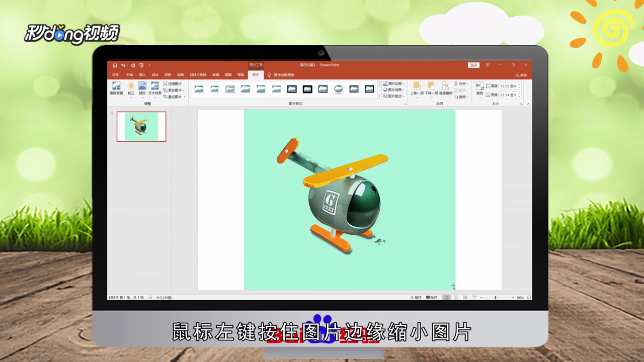Open the Design (设计) tab
Image resolution: width=644 pixels, height=362 pixels.
[x=155, y=75]
